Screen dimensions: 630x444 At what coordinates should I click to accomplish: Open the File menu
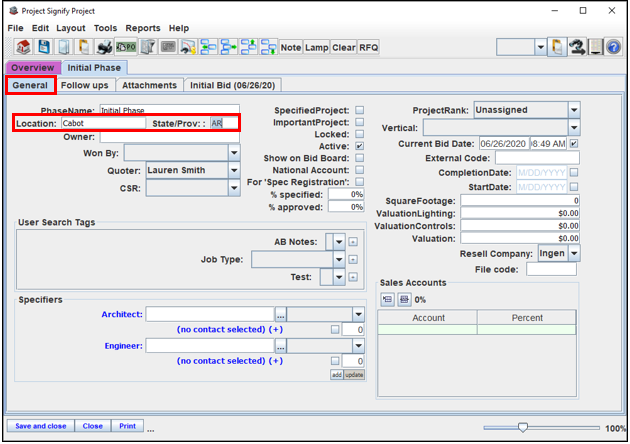[15, 28]
